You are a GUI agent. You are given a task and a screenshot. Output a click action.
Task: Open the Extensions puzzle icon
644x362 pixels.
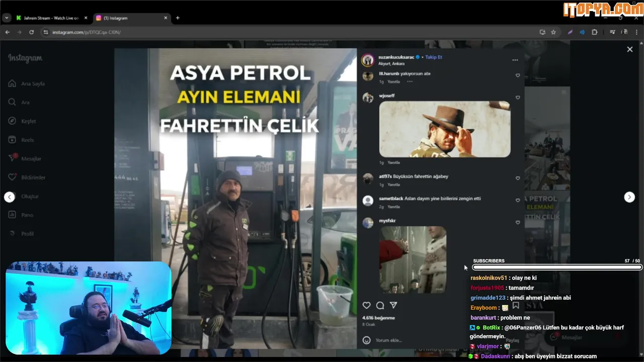[594, 32]
